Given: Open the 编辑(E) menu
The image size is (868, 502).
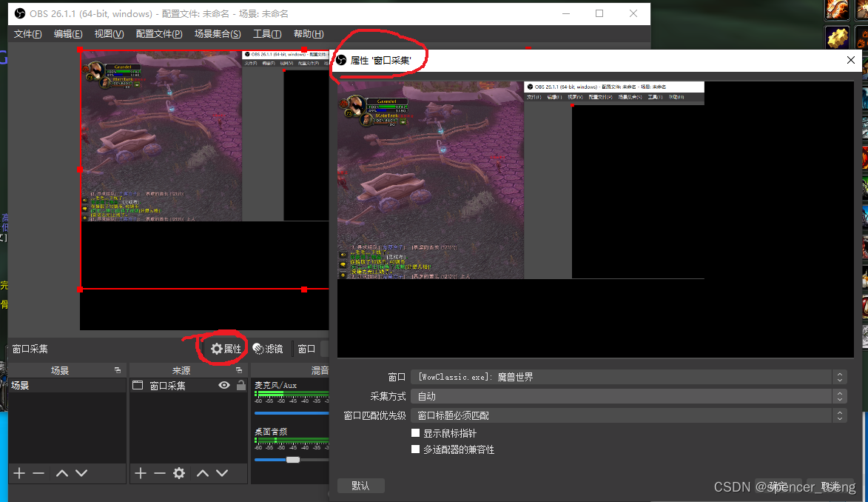Looking at the screenshot, I should 68,34.
